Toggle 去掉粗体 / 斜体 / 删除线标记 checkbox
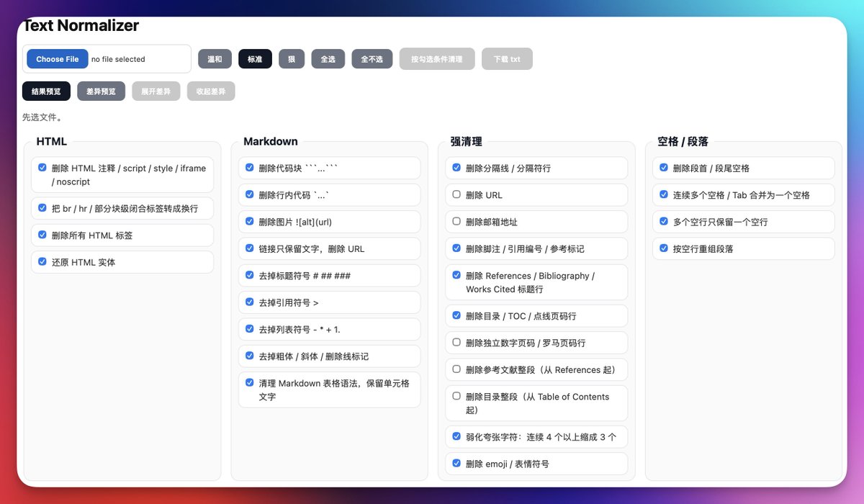The width and height of the screenshot is (864, 504). click(x=249, y=355)
